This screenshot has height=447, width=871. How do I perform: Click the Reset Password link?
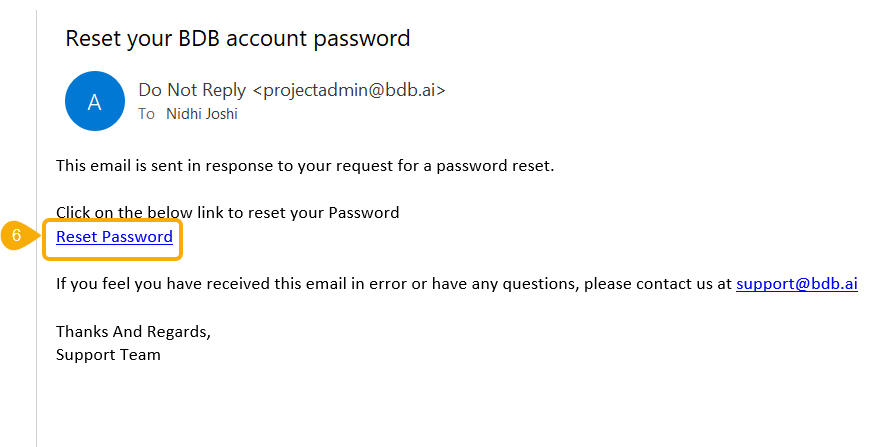coord(114,237)
